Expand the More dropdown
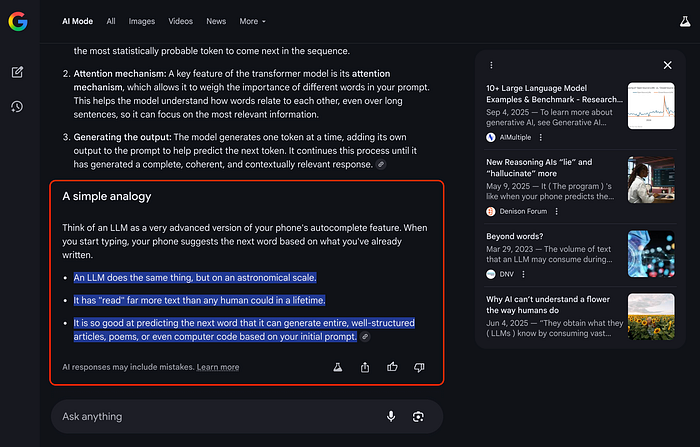The height and width of the screenshot is (447, 700). tap(252, 21)
